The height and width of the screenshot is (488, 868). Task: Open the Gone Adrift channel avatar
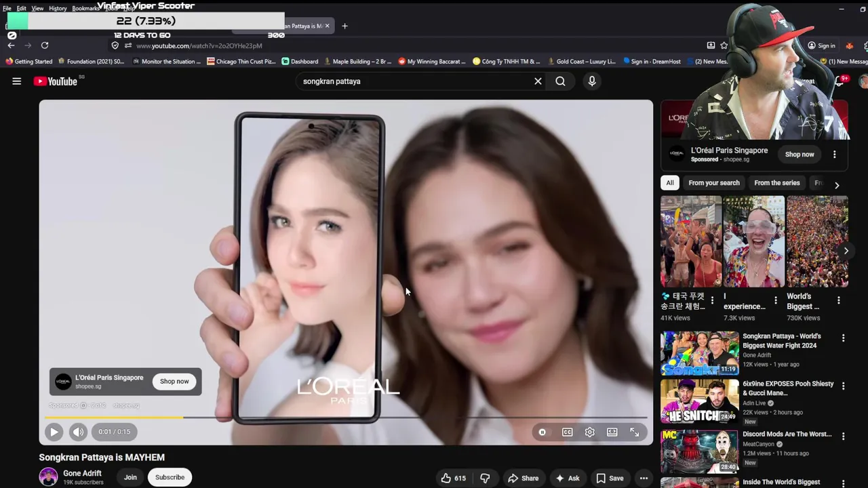click(48, 477)
